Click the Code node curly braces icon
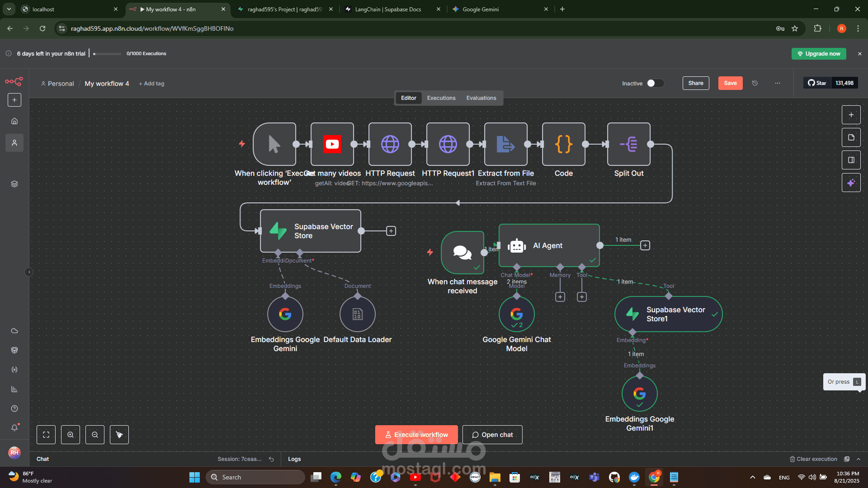The height and width of the screenshot is (488, 868). coord(564,144)
